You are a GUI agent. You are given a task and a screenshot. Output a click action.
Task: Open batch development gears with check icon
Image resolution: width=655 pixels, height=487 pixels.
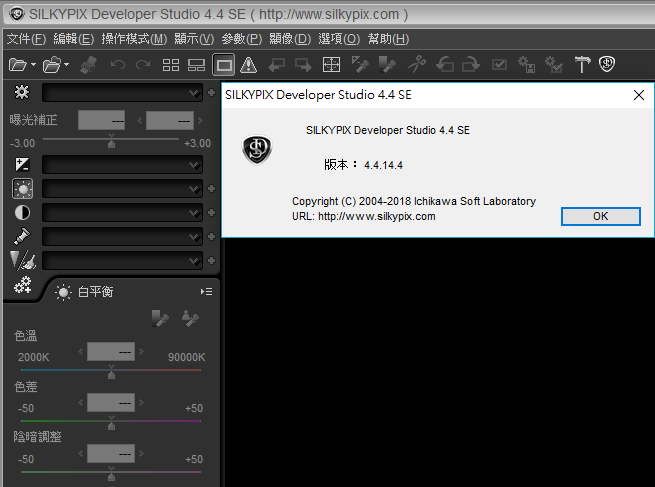click(x=554, y=65)
